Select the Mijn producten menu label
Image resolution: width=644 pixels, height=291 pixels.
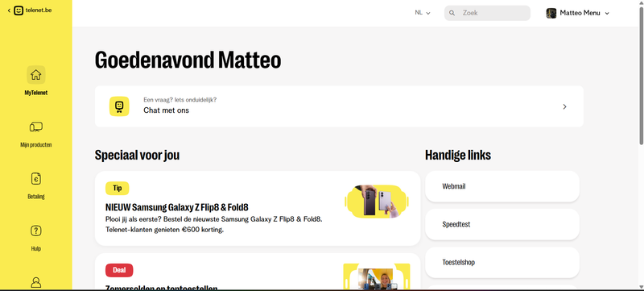coord(35,145)
